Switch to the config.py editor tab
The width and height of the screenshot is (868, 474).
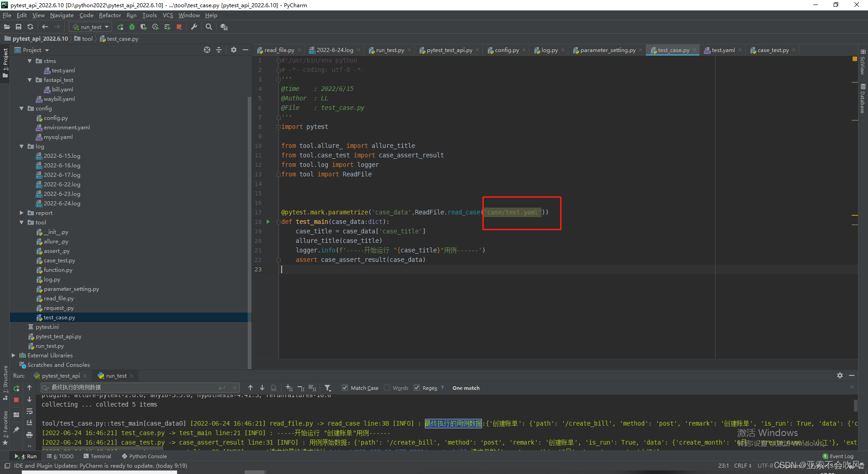click(506, 50)
